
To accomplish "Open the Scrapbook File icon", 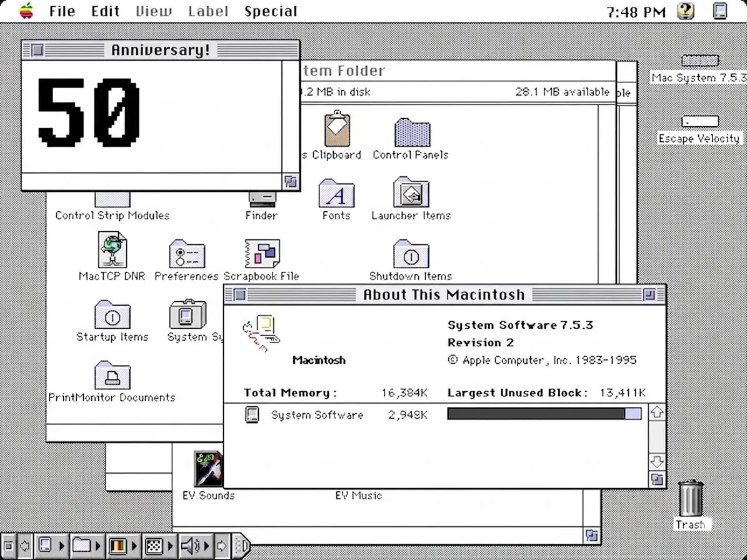I will 261,252.
